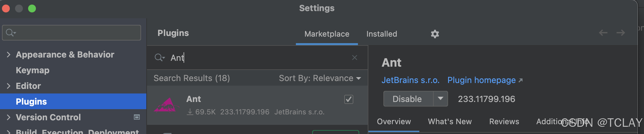Click the Disable plugin button

pyautogui.click(x=407, y=99)
